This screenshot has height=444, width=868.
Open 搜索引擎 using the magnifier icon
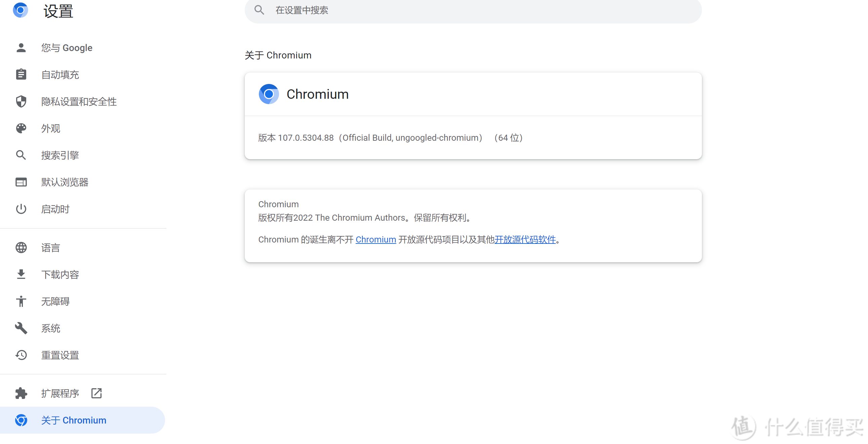[21, 155]
